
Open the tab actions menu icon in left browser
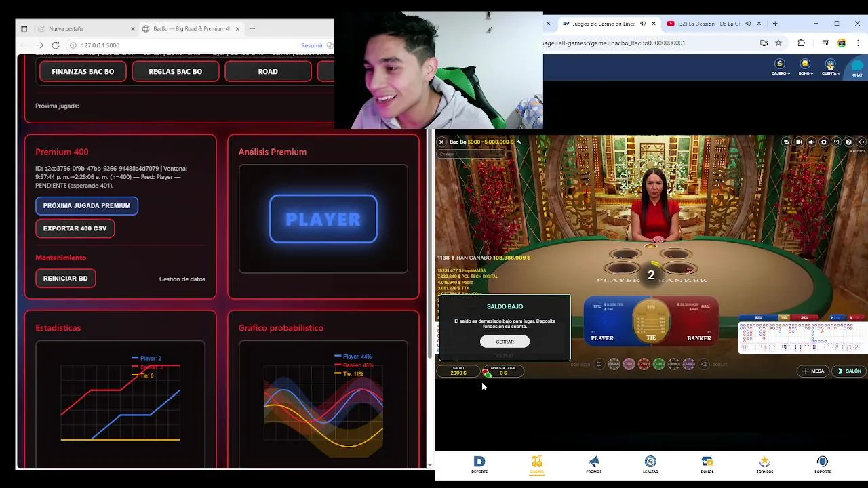24,28
